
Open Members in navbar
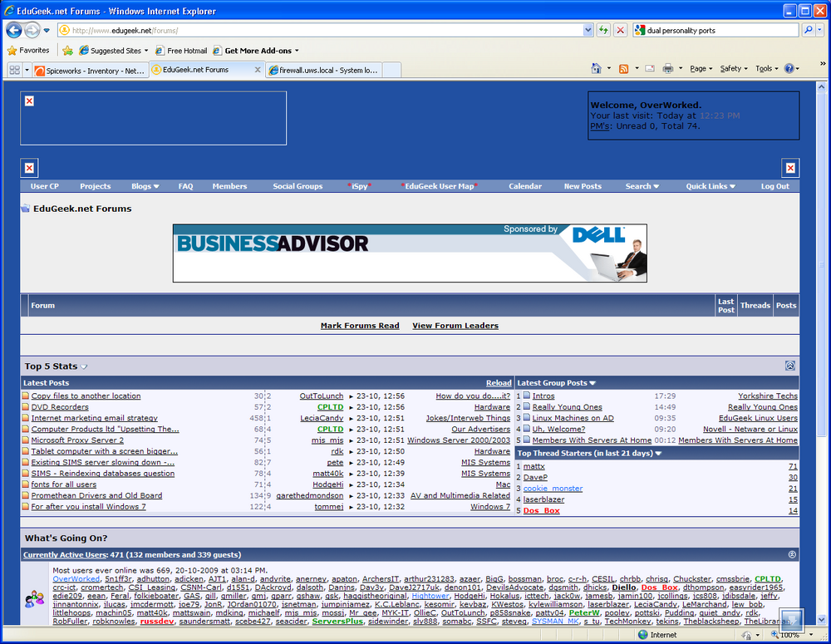click(229, 186)
